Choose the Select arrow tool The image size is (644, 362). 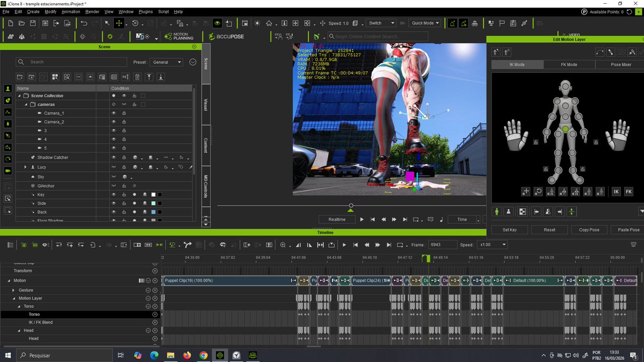point(107,23)
